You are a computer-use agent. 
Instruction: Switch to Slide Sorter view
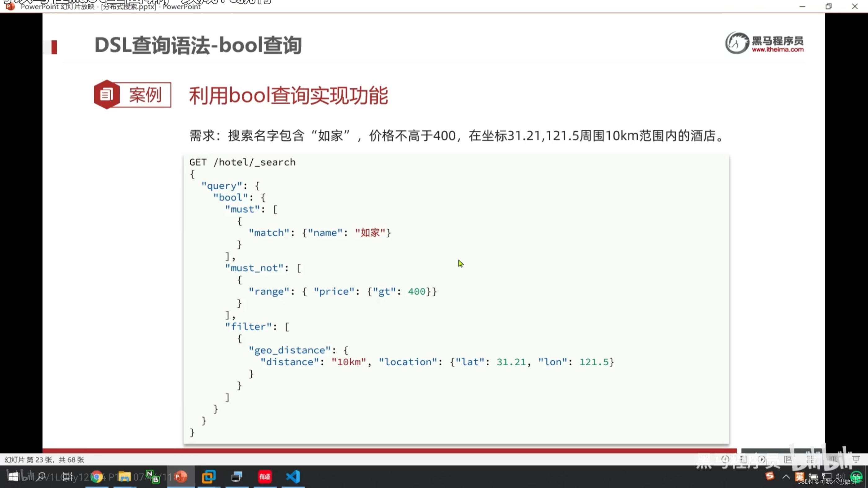810,459
